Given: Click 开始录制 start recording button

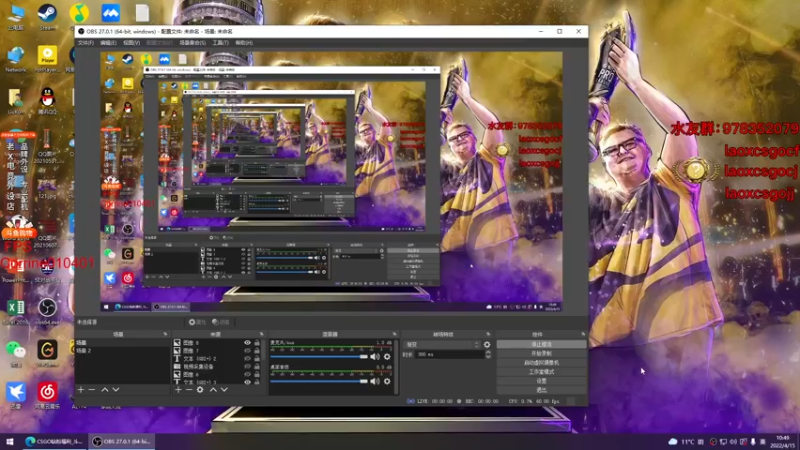Looking at the screenshot, I should 541,354.
